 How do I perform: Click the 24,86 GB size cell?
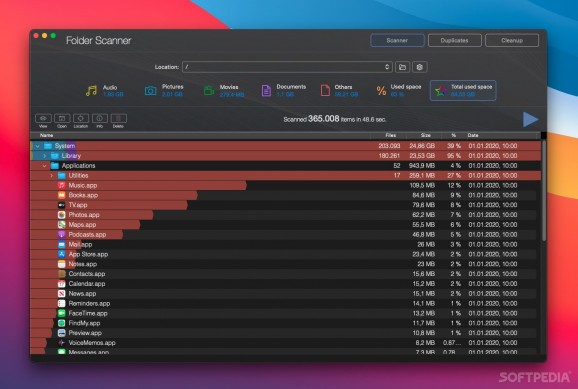(x=422, y=146)
